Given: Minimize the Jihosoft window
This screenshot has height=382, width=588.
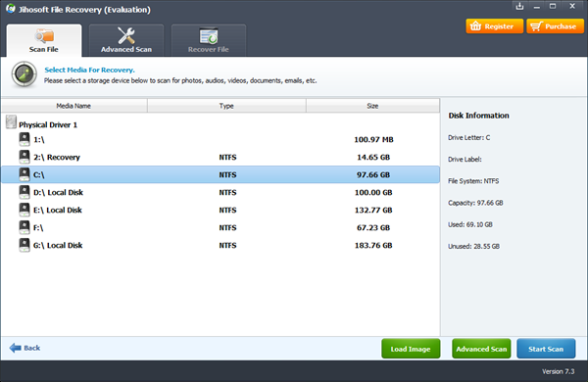Looking at the screenshot, I should [x=537, y=7].
